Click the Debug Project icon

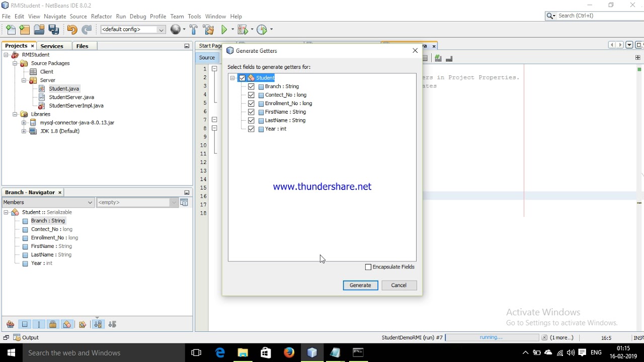click(x=242, y=30)
